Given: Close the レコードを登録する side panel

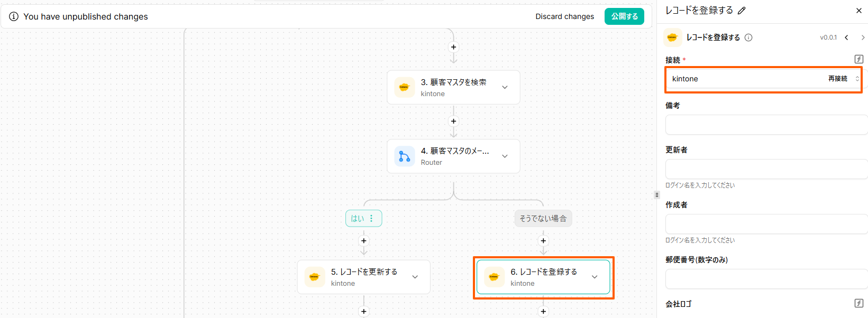Looking at the screenshot, I should (858, 11).
